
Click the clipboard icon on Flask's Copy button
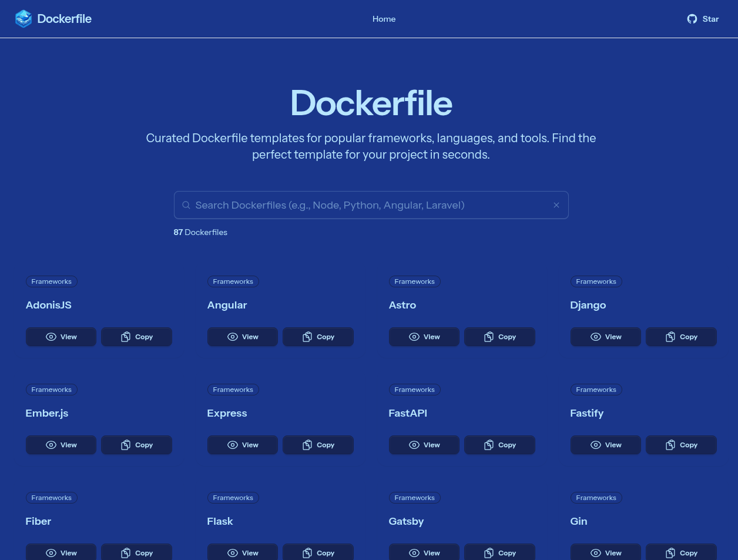(x=307, y=553)
